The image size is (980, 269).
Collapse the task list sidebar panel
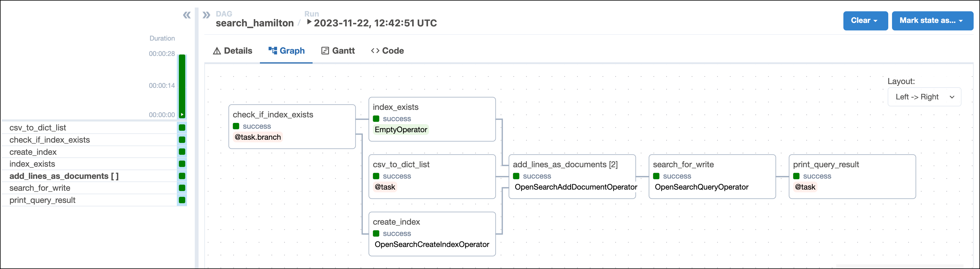(x=187, y=15)
